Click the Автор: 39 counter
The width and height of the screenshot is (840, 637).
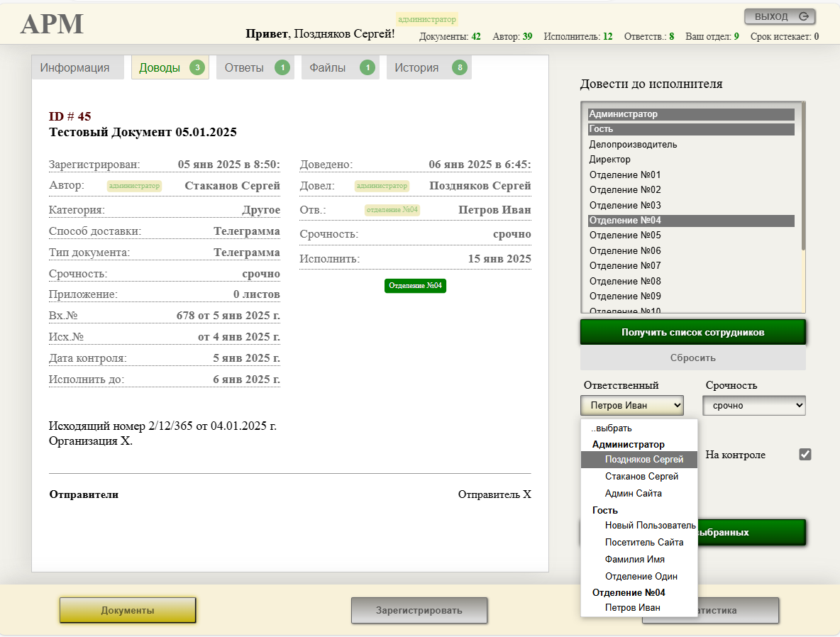pyautogui.click(x=512, y=36)
